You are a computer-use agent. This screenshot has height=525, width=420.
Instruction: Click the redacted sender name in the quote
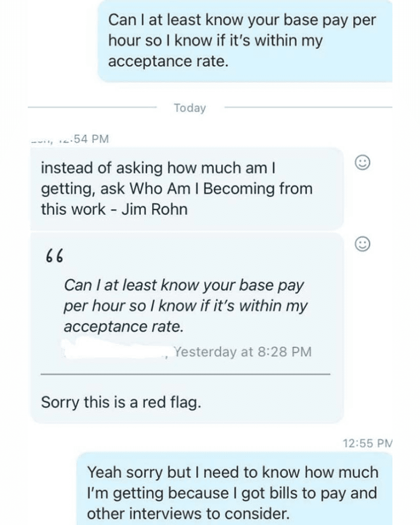pyautogui.click(x=115, y=349)
